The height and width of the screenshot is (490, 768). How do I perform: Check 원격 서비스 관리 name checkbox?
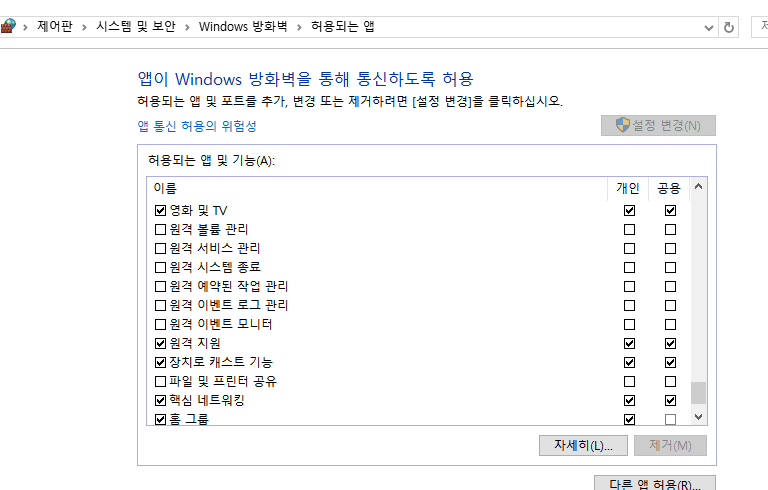pyautogui.click(x=160, y=248)
